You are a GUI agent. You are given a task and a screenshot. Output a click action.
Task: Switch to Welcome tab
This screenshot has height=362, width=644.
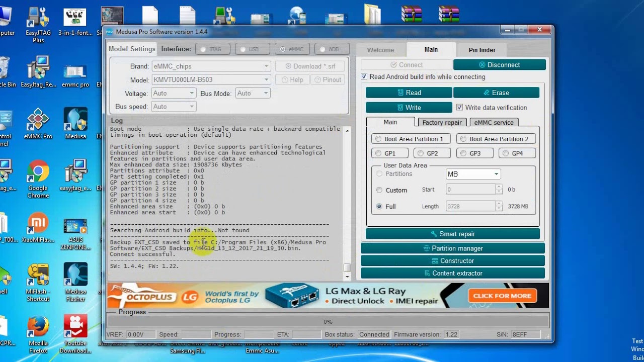pyautogui.click(x=381, y=50)
